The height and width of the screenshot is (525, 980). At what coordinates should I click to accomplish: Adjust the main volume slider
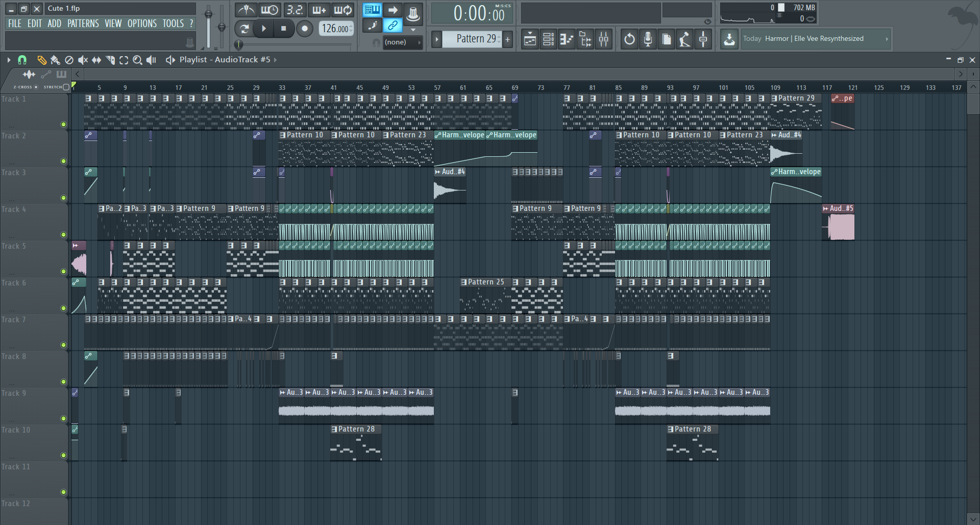(208, 14)
